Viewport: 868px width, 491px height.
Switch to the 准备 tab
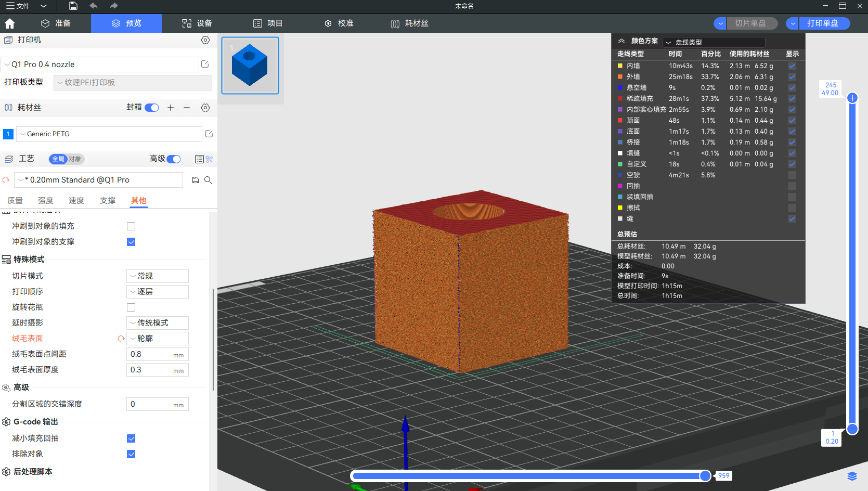56,23
